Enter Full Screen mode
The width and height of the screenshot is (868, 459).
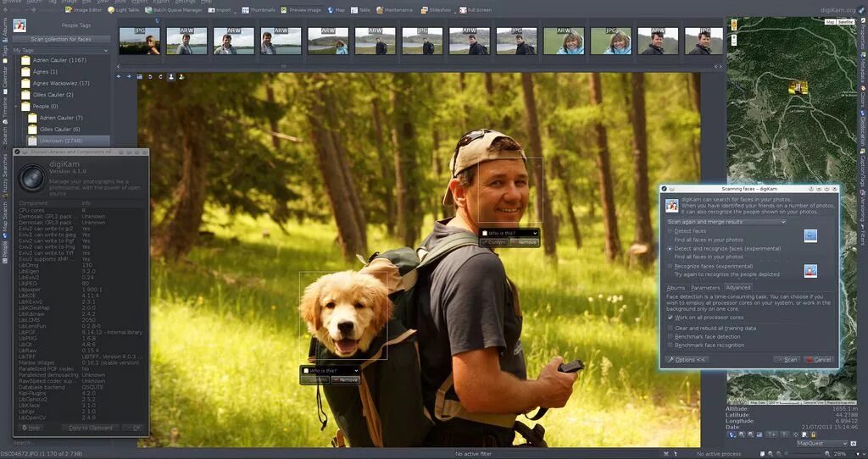pos(475,10)
